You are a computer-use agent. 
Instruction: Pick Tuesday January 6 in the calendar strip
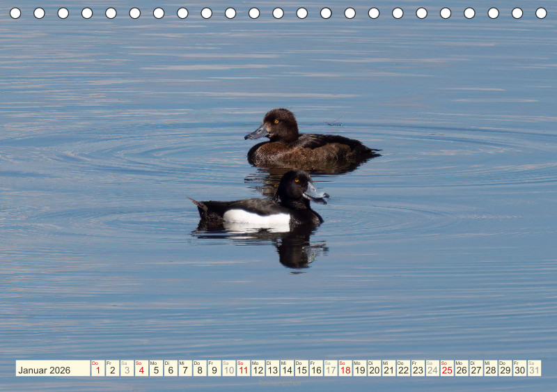point(171,368)
